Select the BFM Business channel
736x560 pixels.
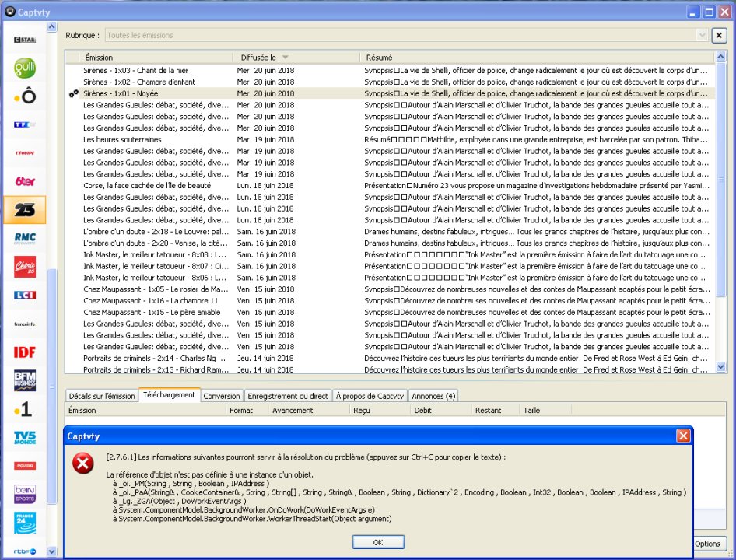point(25,380)
